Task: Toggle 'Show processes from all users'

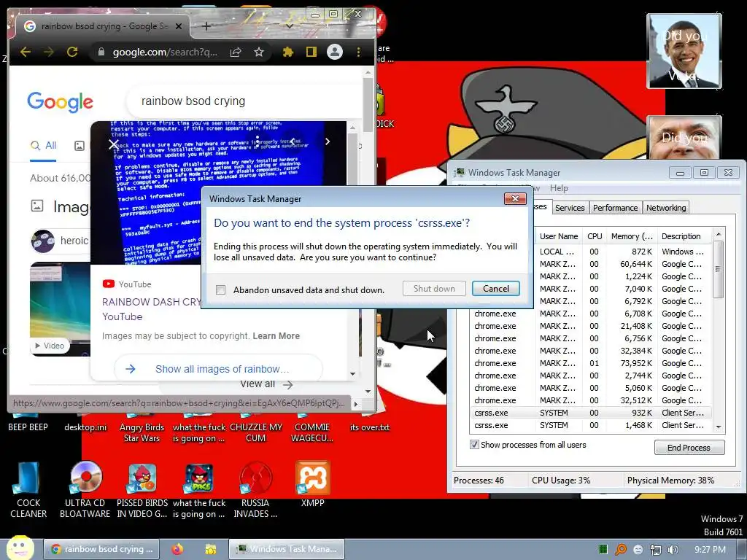Action: (x=474, y=445)
